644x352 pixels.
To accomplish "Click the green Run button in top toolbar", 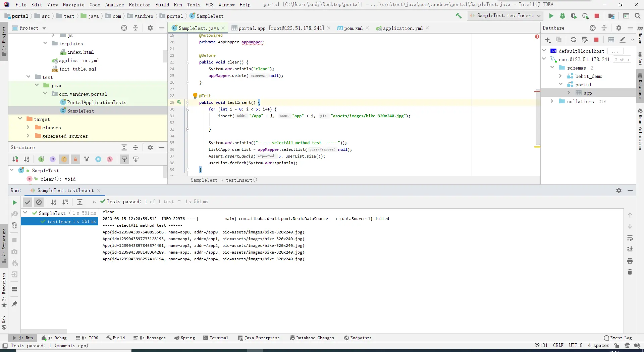I will (551, 16).
